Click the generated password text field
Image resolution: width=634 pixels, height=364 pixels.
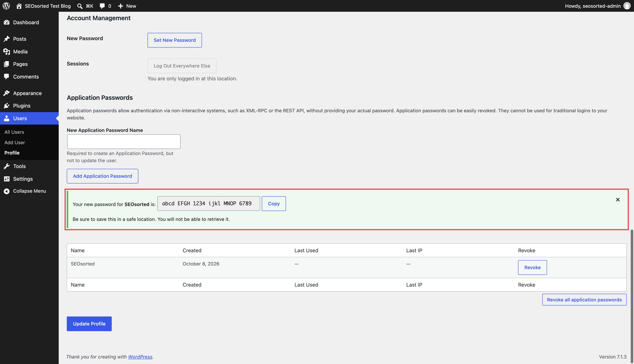pos(209,203)
